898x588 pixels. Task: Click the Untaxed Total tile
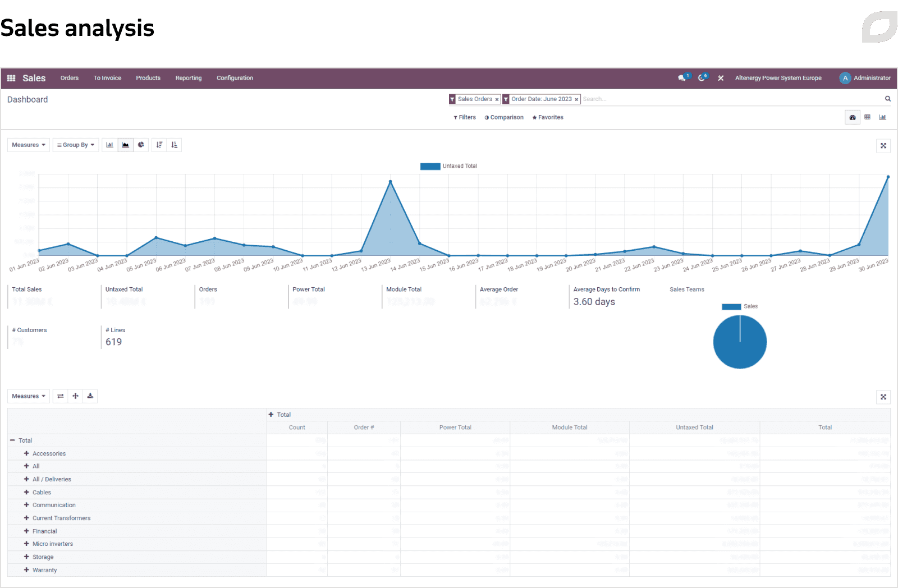pos(147,296)
